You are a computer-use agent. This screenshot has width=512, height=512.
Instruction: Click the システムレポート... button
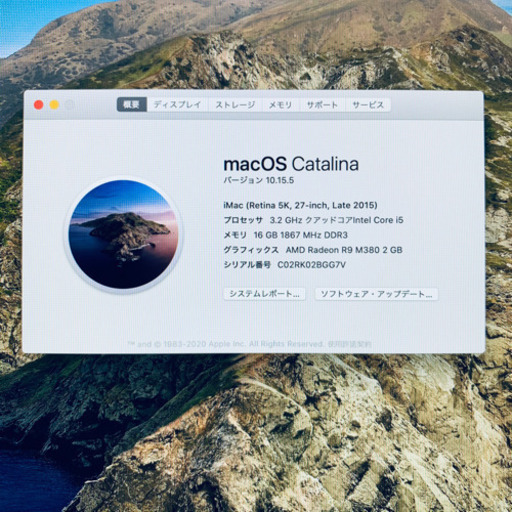click(264, 294)
